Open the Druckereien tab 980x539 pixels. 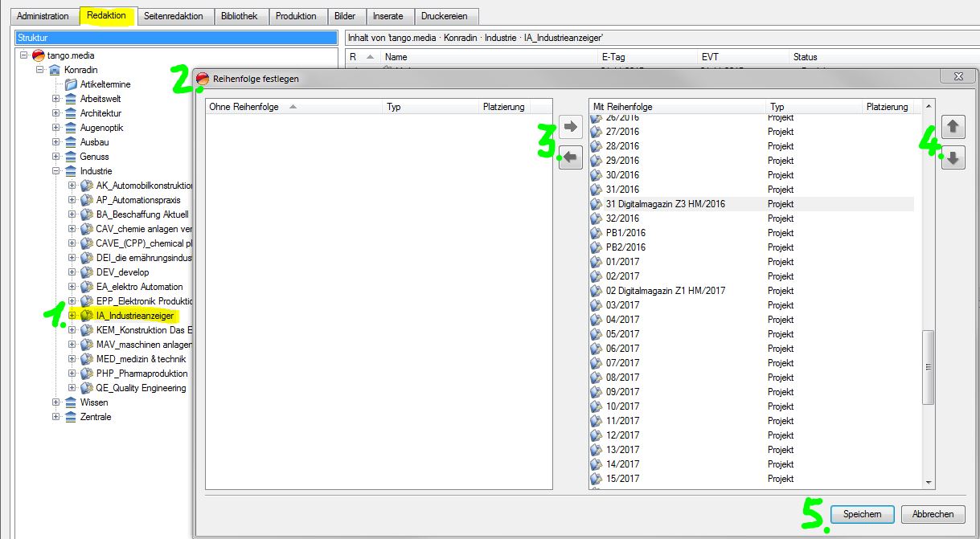(445, 16)
